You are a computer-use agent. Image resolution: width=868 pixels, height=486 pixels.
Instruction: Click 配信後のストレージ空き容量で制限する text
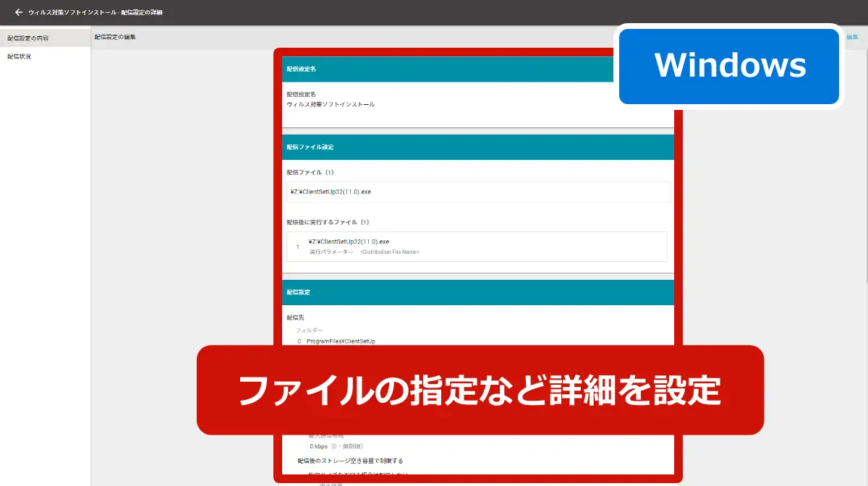pyautogui.click(x=350, y=461)
